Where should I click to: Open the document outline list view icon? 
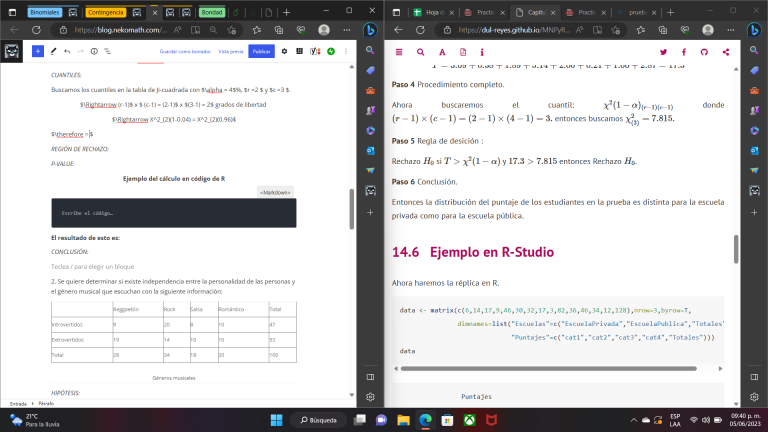point(109,50)
